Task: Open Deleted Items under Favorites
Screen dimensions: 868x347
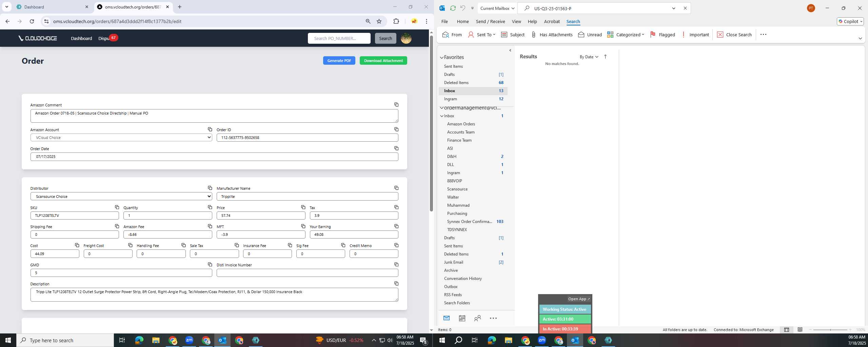Action: tap(473, 83)
